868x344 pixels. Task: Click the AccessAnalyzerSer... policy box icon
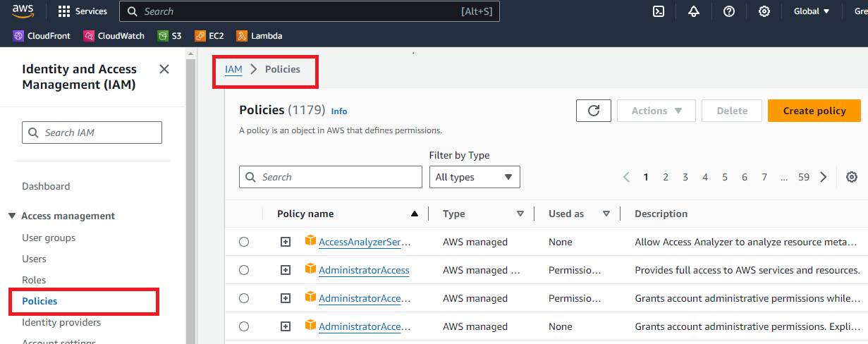click(x=310, y=241)
